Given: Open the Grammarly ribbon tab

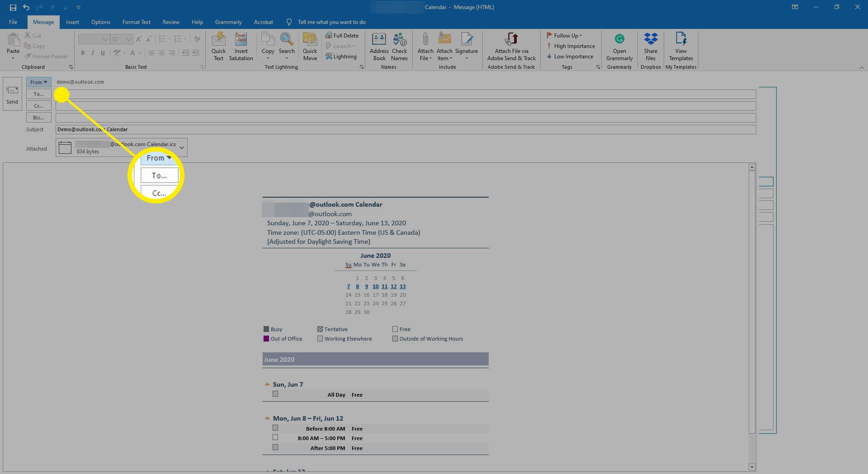Looking at the screenshot, I should click(228, 22).
